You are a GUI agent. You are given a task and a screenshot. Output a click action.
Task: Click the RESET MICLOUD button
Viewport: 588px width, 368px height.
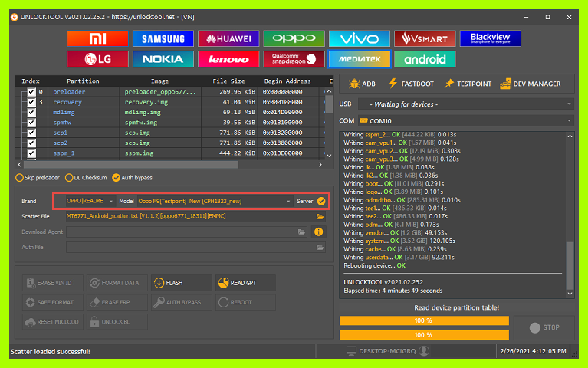(x=52, y=322)
